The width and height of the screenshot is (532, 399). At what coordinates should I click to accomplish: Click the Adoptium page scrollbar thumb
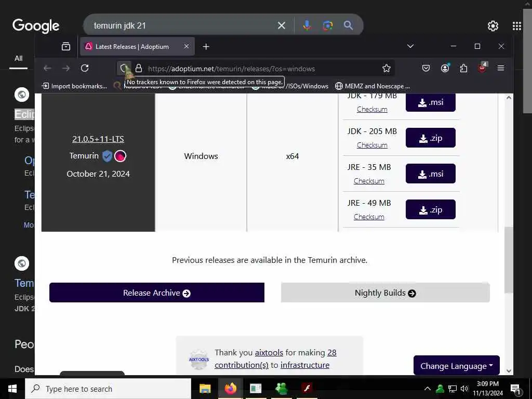tap(508, 260)
